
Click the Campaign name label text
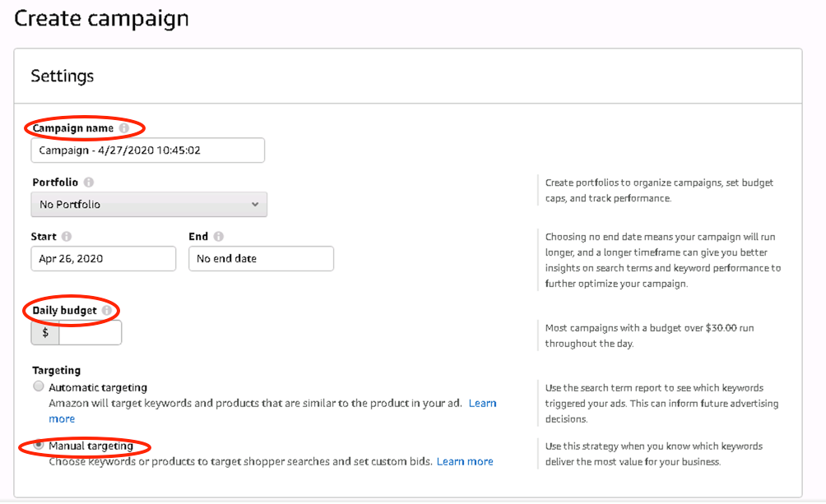click(73, 128)
